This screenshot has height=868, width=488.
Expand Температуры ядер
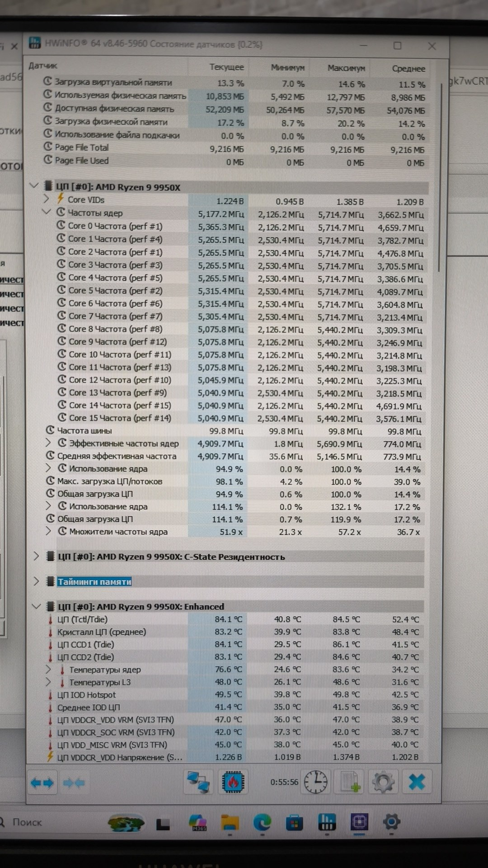point(49,669)
